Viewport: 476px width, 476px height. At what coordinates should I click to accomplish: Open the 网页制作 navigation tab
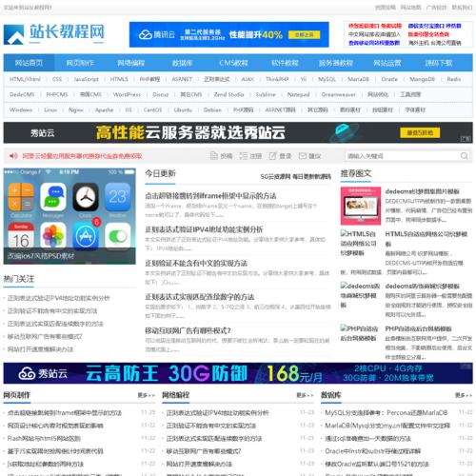pos(80,63)
